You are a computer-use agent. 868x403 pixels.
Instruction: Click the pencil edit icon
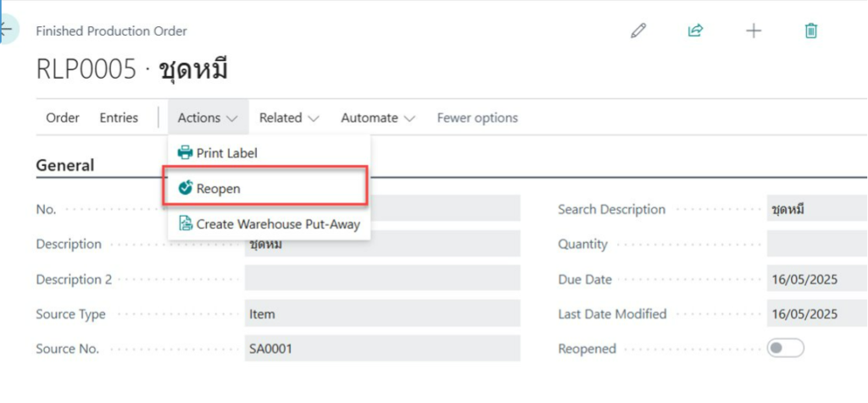[x=638, y=30]
